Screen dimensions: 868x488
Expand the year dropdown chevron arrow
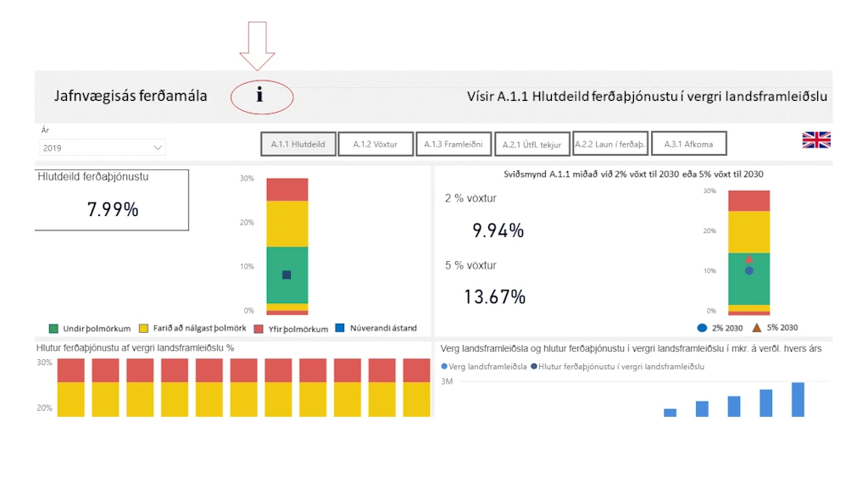158,147
